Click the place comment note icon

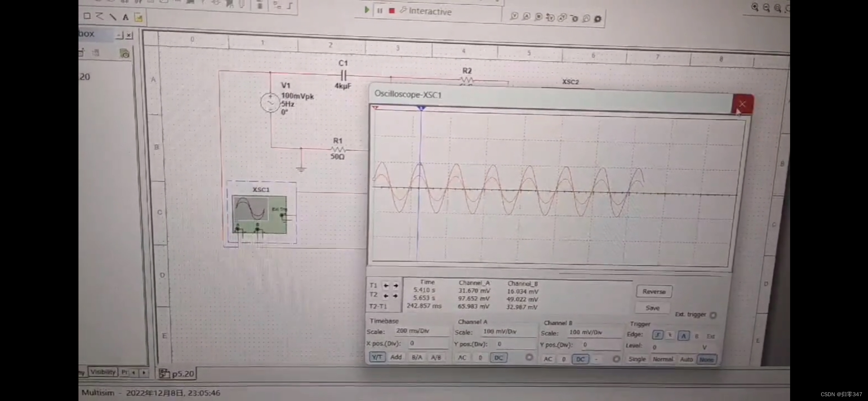click(138, 17)
